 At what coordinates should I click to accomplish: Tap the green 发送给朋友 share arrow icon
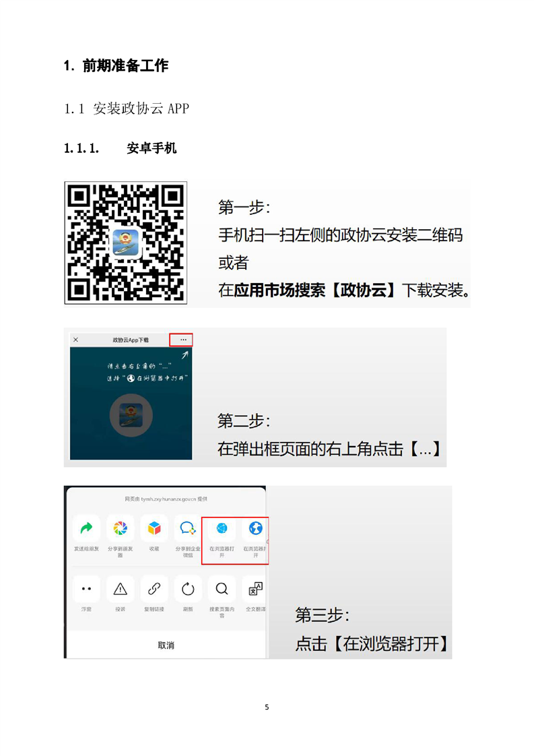[x=86, y=528]
